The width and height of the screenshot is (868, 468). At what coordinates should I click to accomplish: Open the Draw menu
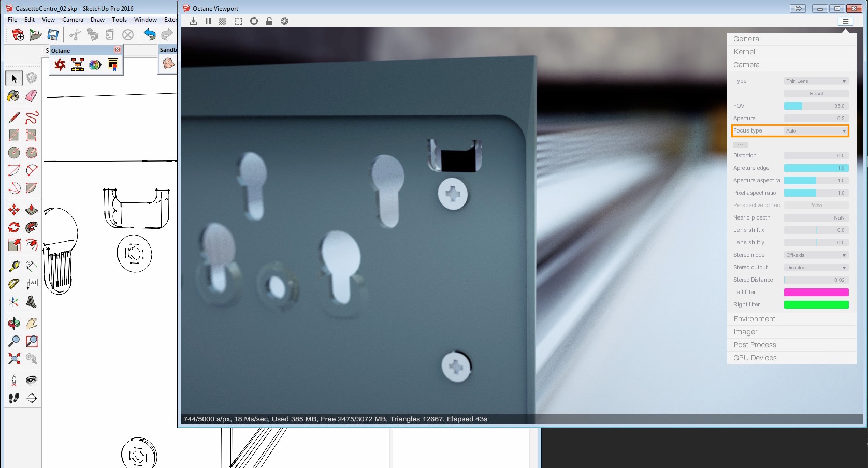(x=97, y=20)
